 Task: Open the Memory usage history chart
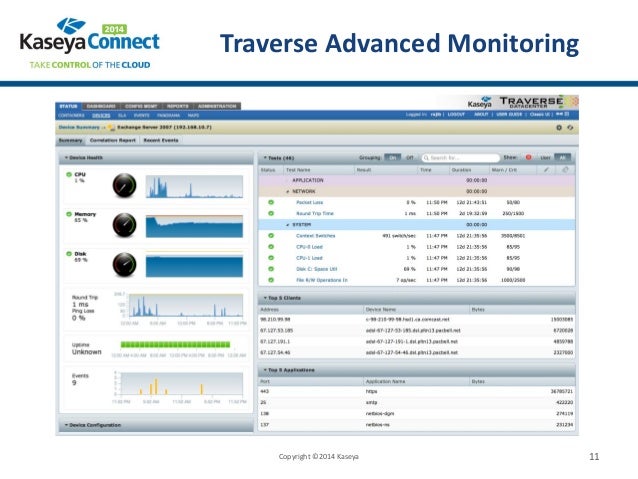tap(194, 226)
